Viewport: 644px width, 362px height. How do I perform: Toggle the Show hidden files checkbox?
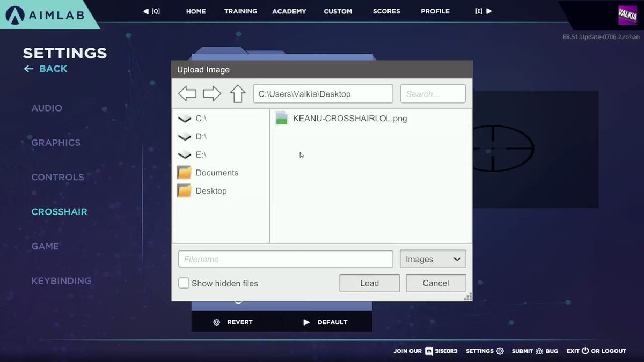pos(184,283)
